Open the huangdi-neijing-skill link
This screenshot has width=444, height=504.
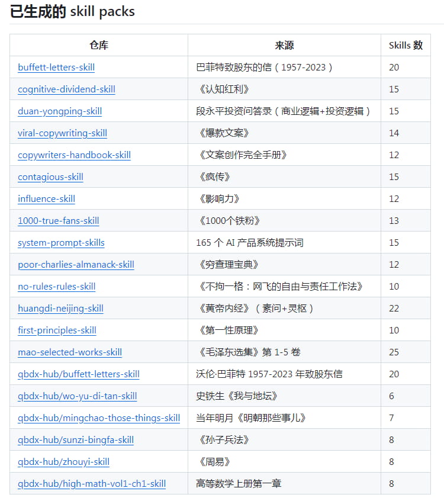point(60,308)
